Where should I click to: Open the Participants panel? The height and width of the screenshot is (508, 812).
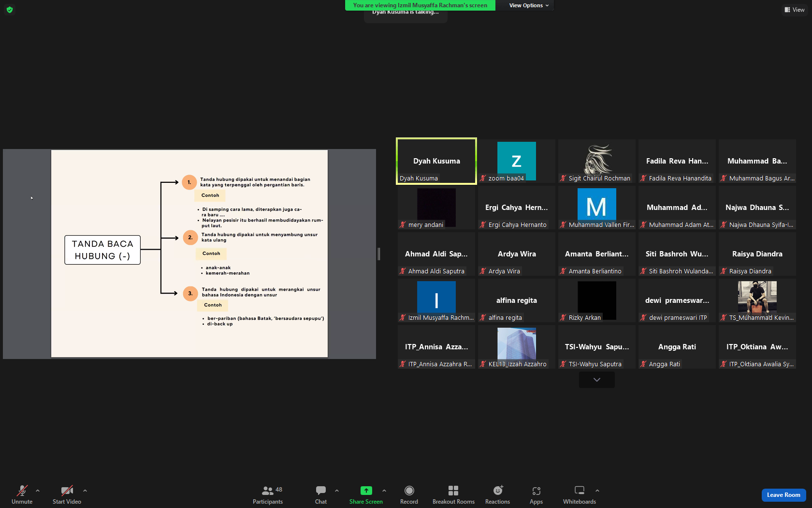(268, 494)
